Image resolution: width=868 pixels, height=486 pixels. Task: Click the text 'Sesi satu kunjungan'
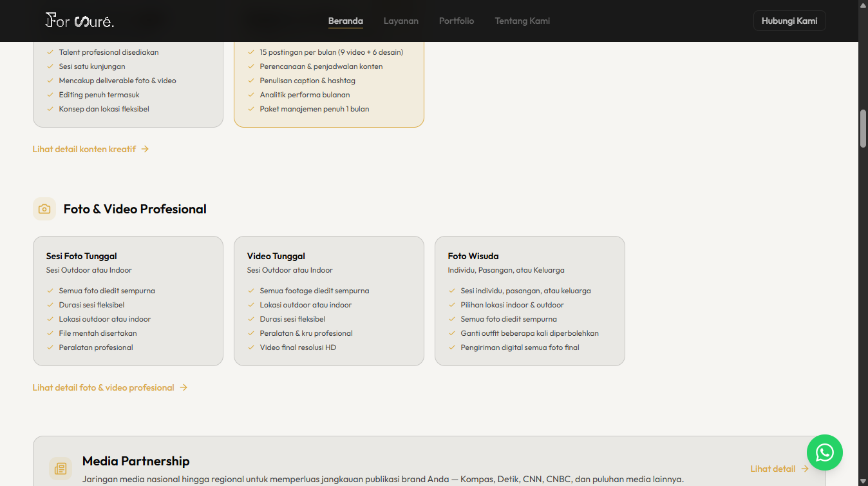click(92, 66)
